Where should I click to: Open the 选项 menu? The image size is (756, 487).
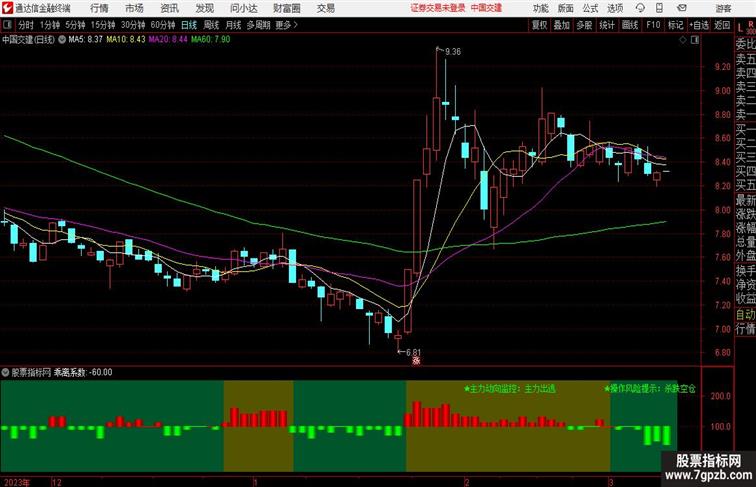click(x=615, y=8)
